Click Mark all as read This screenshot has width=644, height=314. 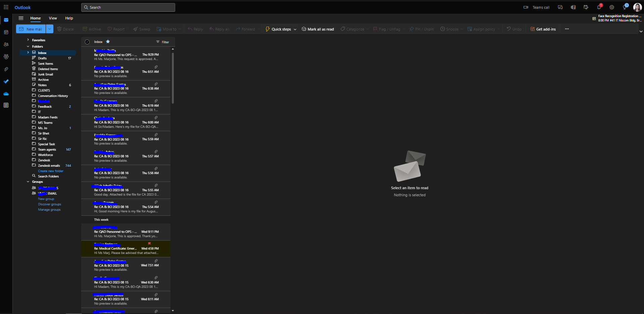pyautogui.click(x=318, y=29)
